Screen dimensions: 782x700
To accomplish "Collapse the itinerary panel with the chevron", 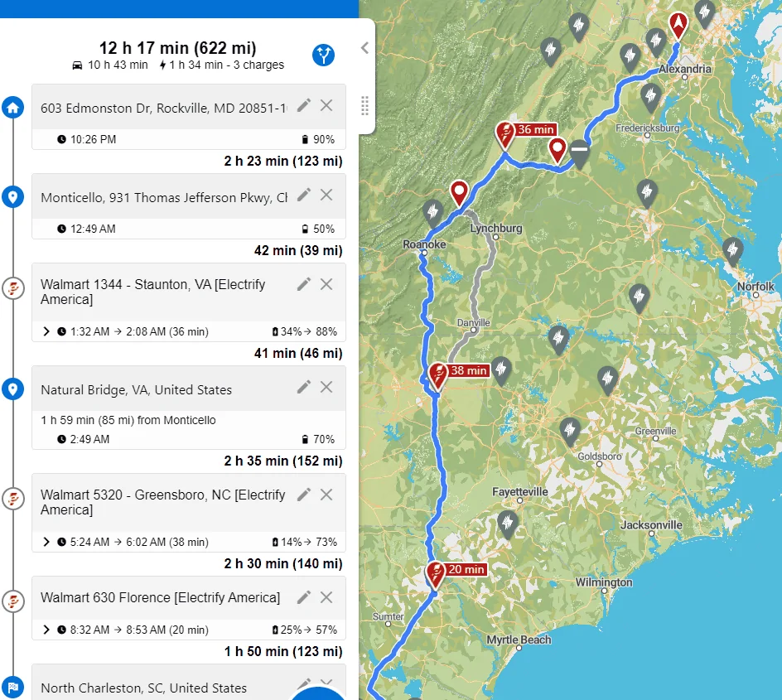I will tap(365, 48).
